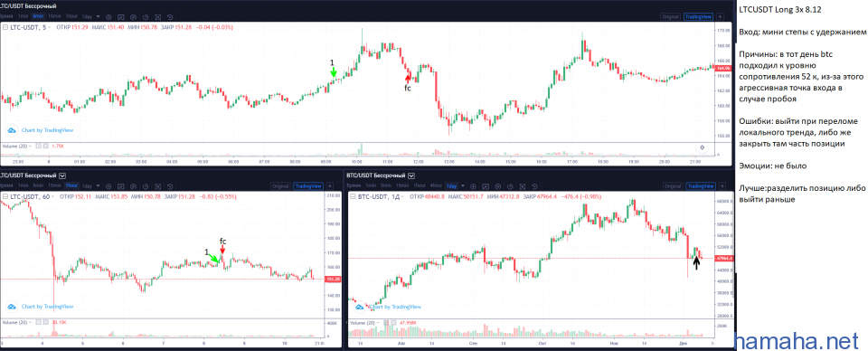The height and width of the screenshot is (351, 868).
Task: Switch bottom-left LTC chart to TradingView
Action: tap(308, 186)
